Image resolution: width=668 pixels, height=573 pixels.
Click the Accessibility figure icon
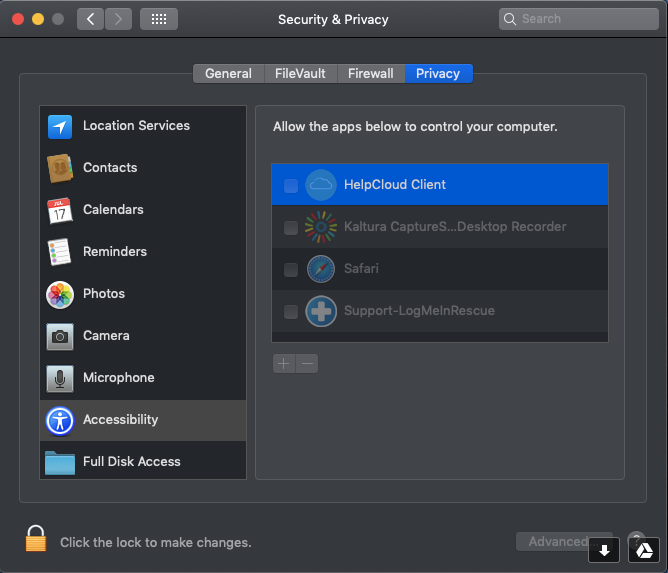tap(60, 421)
